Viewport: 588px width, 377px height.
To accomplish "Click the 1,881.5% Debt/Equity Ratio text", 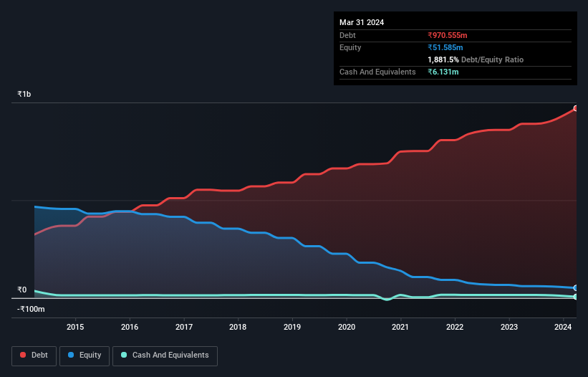I will tap(476, 59).
